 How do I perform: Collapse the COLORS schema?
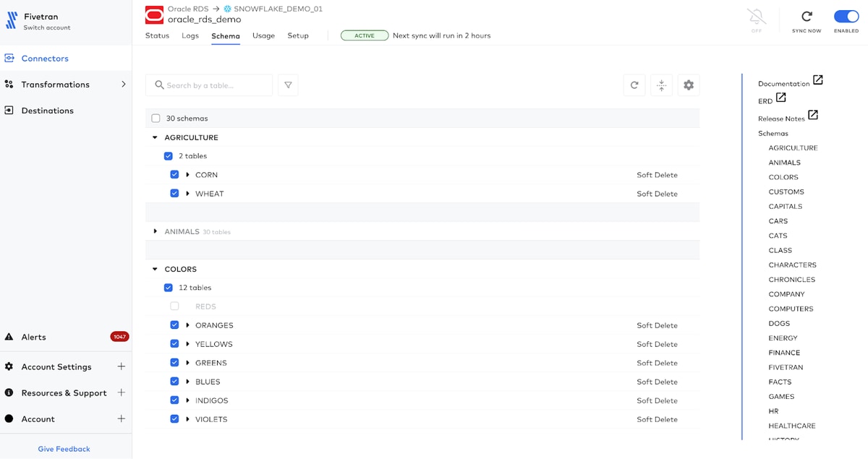[155, 269]
